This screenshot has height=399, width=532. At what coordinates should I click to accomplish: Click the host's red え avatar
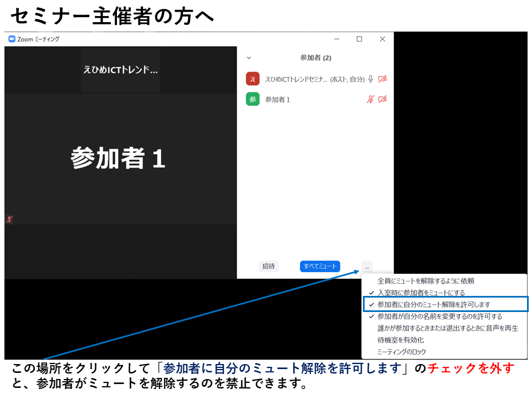click(x=253, y=79)
